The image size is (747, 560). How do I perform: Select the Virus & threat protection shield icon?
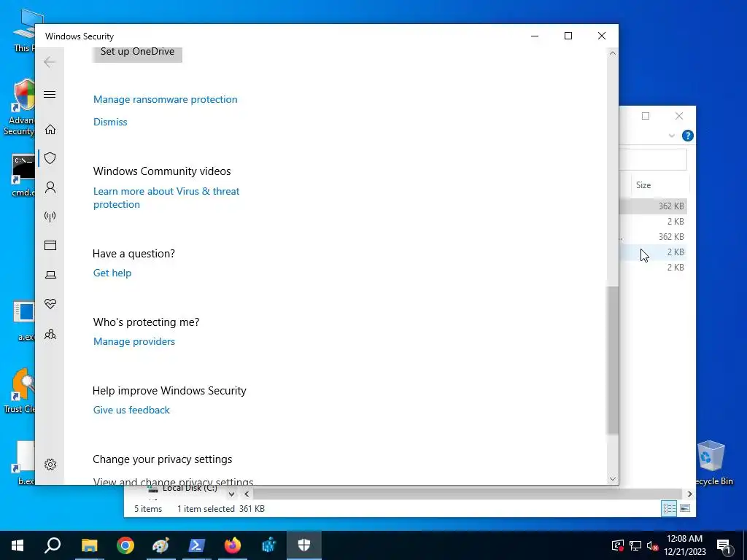[50, 158]
